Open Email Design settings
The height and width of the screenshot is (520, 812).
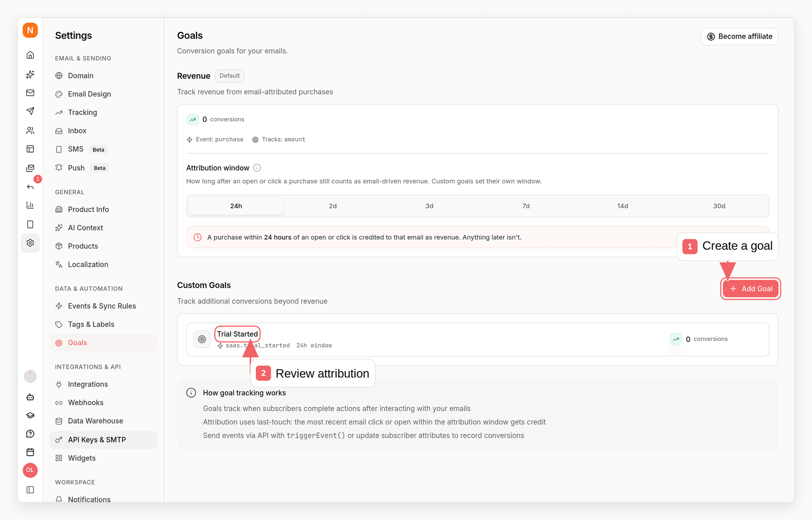point(103,94)
